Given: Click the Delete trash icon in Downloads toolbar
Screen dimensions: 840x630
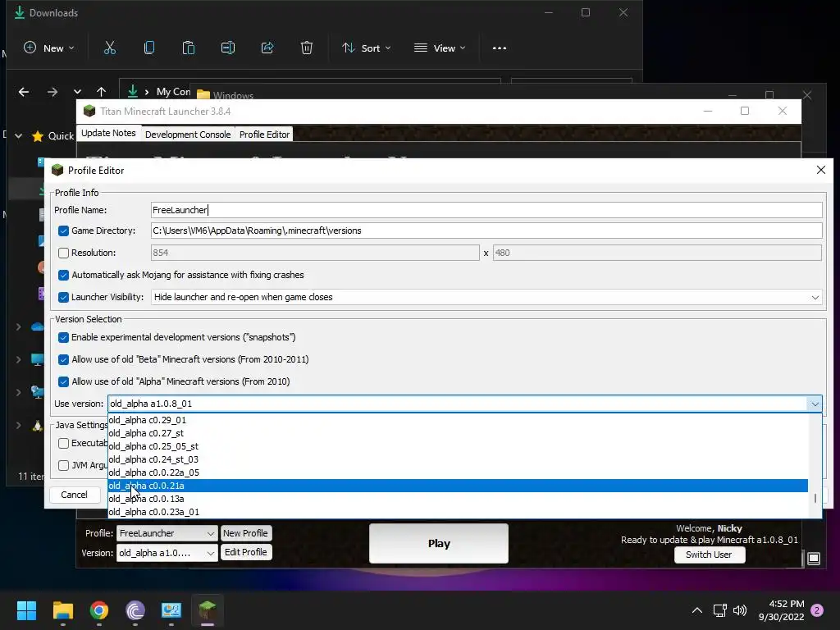Looking at the screenshot, I should pyautogui.click(x=307, y=48).
